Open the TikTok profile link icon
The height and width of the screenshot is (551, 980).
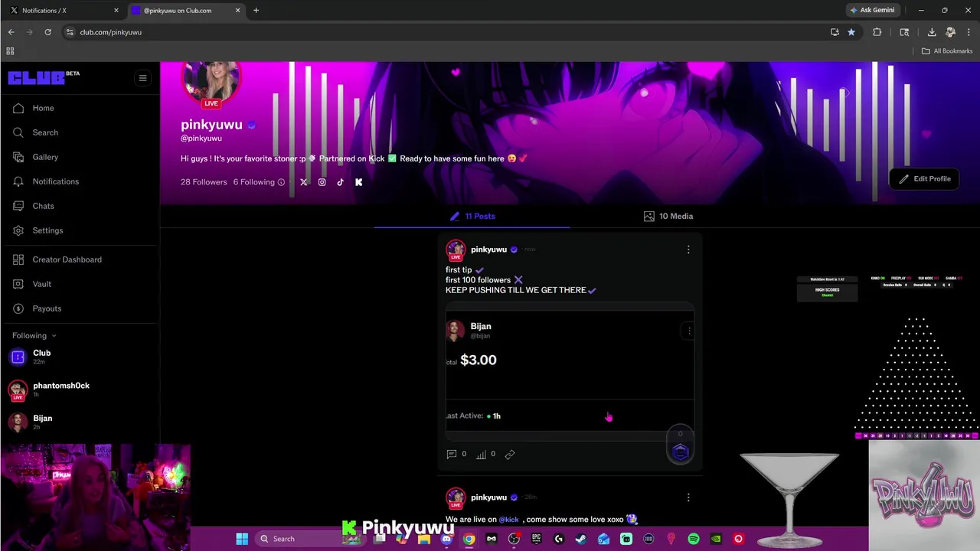click(x=341, y=182)
